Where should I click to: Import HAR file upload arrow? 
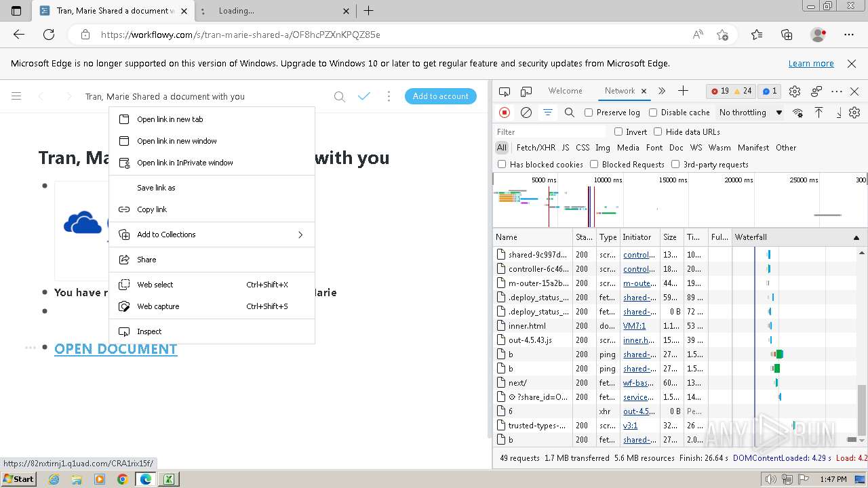(x=818, y=113)
